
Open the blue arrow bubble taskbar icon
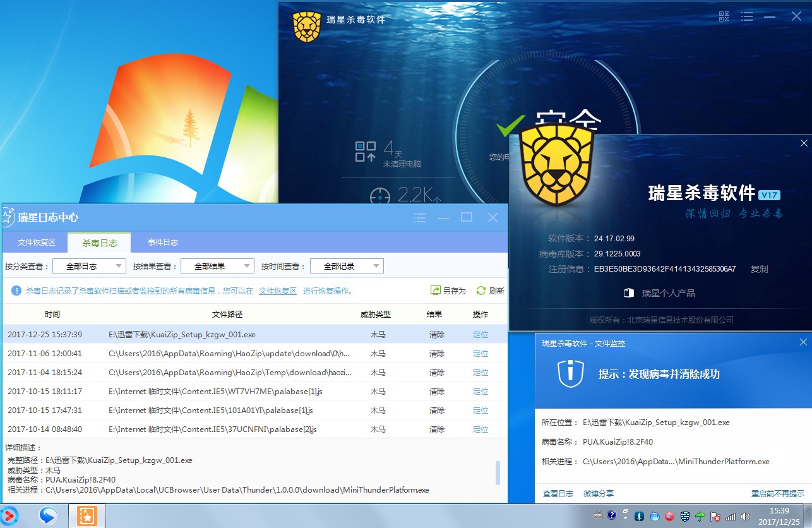click(x=47, y=516)
